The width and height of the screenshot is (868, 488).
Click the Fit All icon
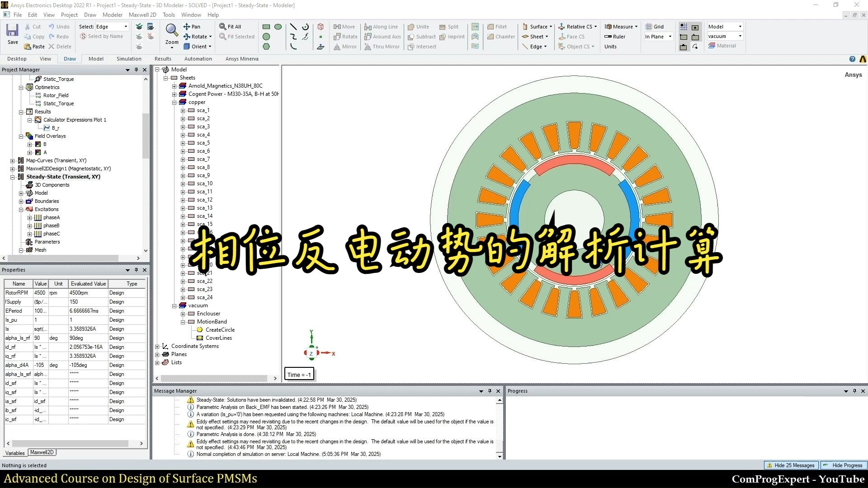click(x=230, y=27)
